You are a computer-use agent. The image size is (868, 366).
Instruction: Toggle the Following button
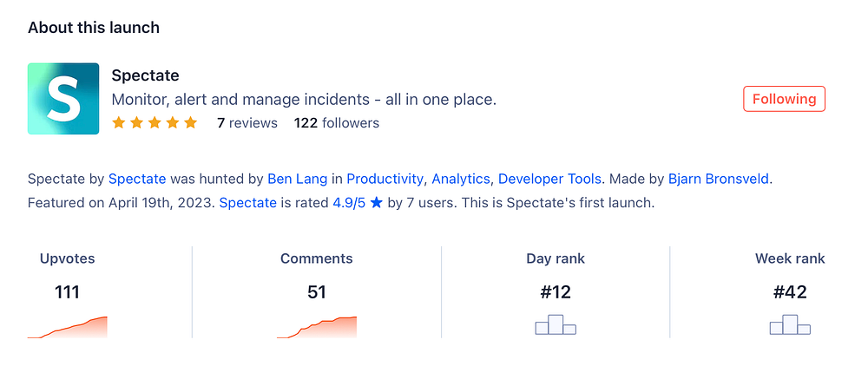[784, 99]
